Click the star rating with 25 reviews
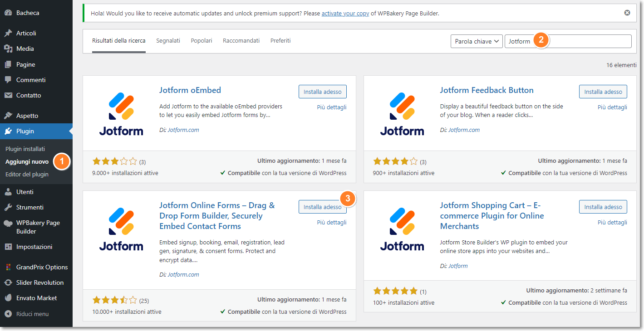 click(x=115, y=300)
